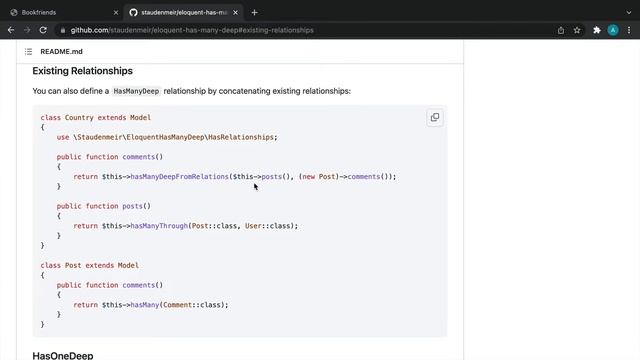Click 'hasManyThrough' in the code
Image resolution: width=640 pixels, height=360 pixels.
point(159,226)
